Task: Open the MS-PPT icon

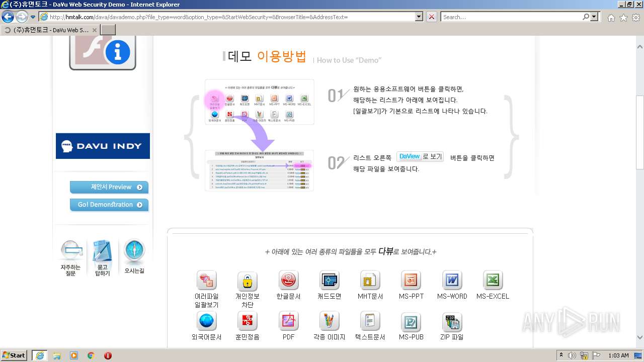Action: [411, 281]
